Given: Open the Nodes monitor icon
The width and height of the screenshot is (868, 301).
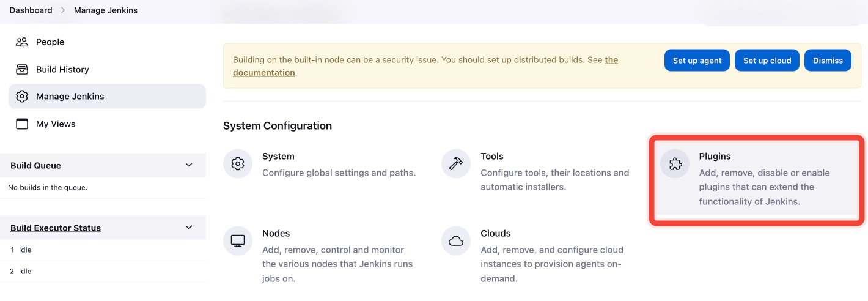Looking at the screenshot, I should pos(238,241).
